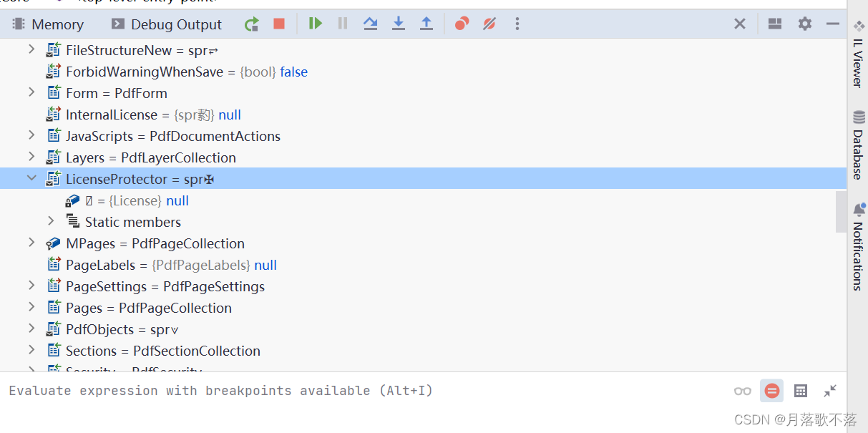Focus the Evaluate expression input field
Screen dimensions: 868x433
point(365,391)
